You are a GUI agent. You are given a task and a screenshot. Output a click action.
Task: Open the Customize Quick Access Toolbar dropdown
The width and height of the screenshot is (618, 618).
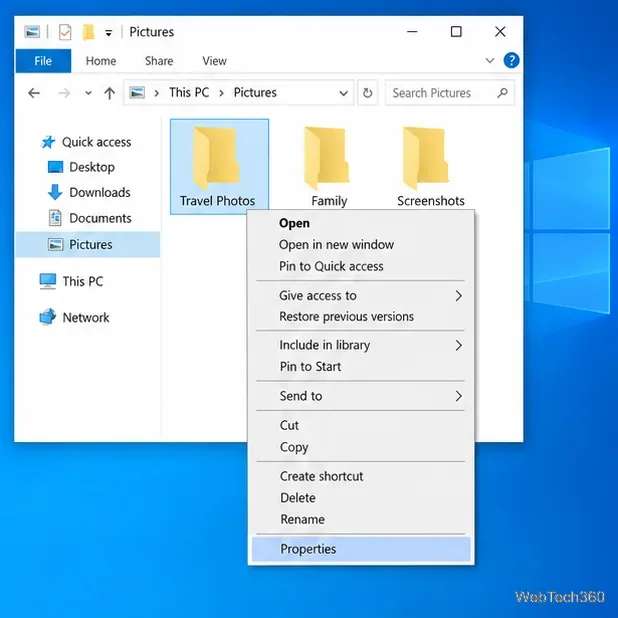point(108,33)
